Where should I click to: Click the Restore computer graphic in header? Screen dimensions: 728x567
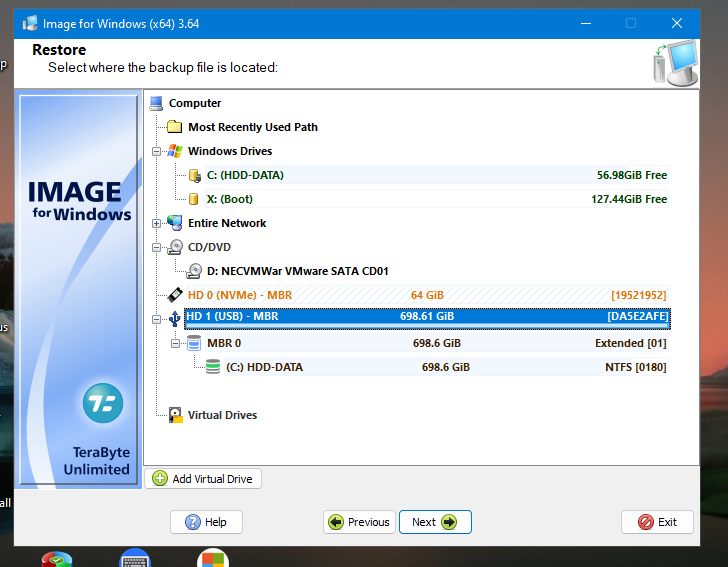pos(676,63)
